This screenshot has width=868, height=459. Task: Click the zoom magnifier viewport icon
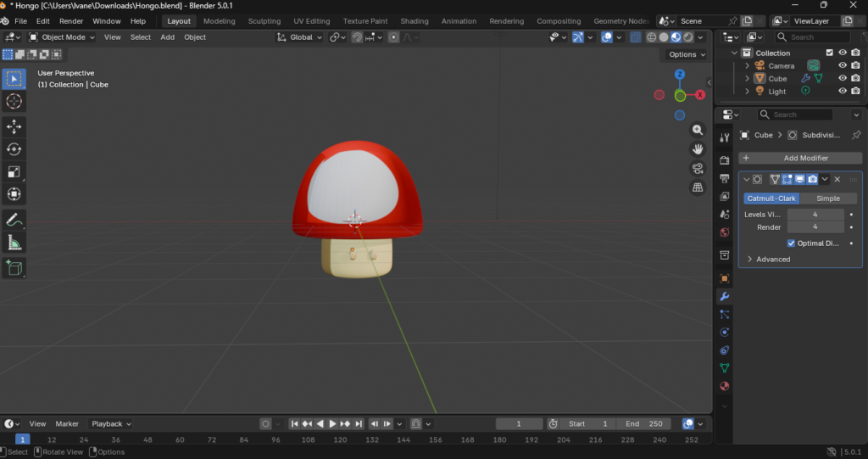[x=698, y=130]
